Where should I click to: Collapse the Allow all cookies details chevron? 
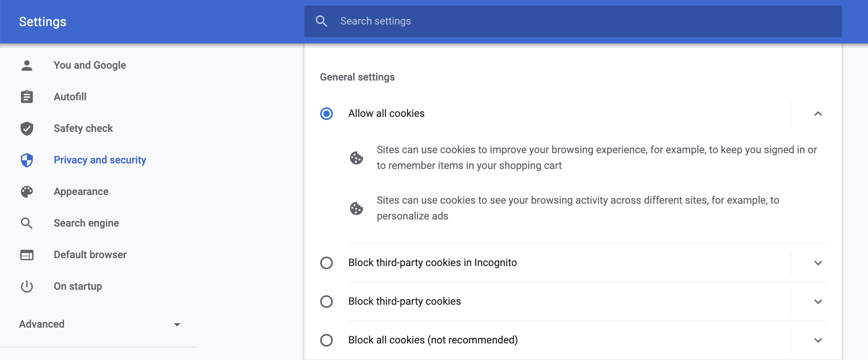click(x=818, y=114)
